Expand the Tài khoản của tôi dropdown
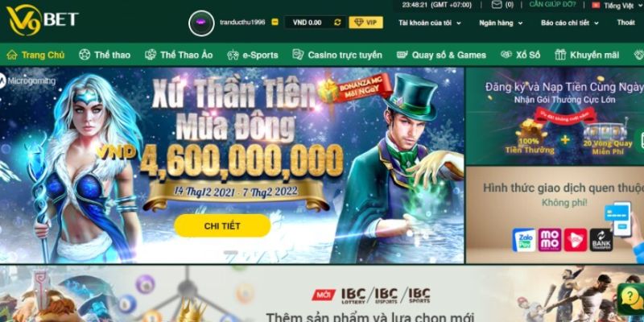 pos(430,23)
